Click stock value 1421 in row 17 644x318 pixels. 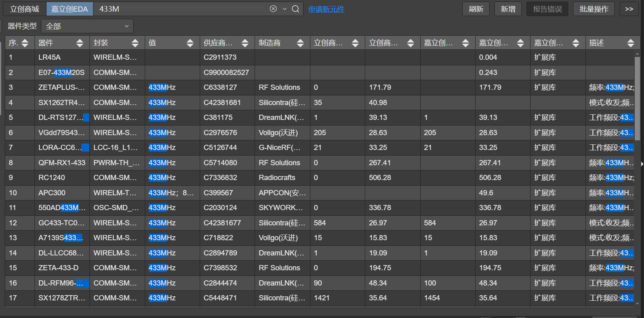point(322,298)
